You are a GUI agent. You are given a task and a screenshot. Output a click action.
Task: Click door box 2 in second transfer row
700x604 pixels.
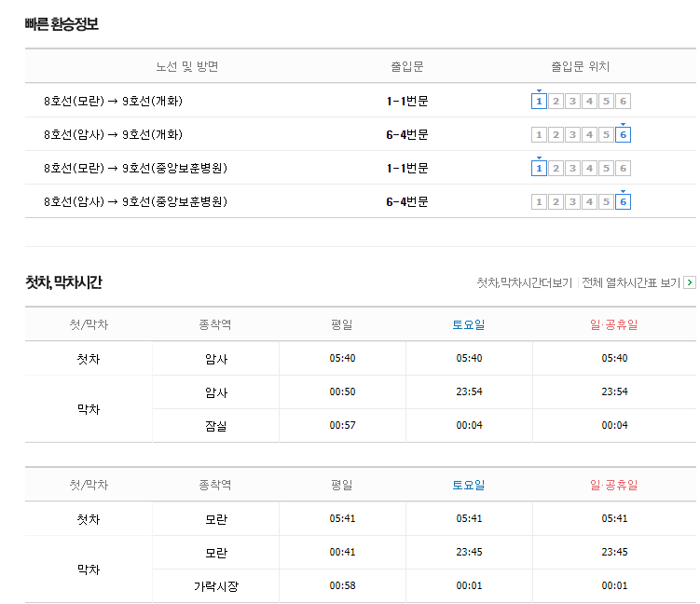(x=556, y=135)
